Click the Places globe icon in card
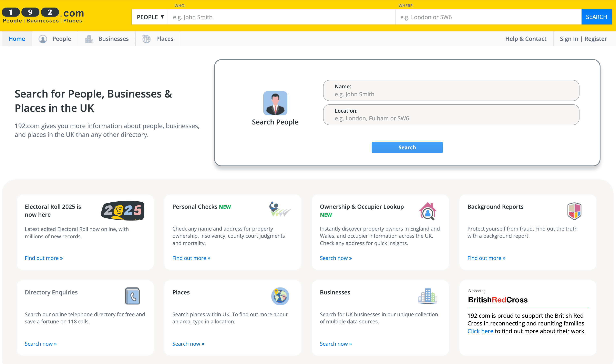Viewport: 616px width, 364px height. [x=280, y=296]
